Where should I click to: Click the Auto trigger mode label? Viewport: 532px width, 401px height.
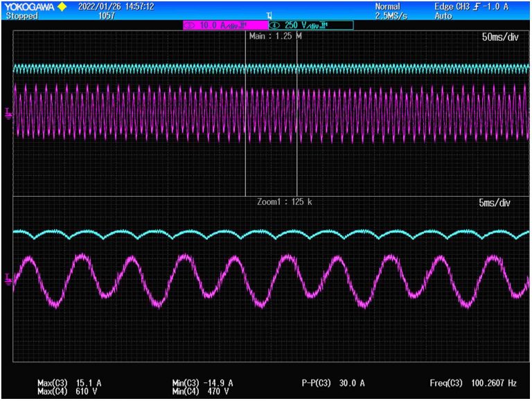[443, 15]
